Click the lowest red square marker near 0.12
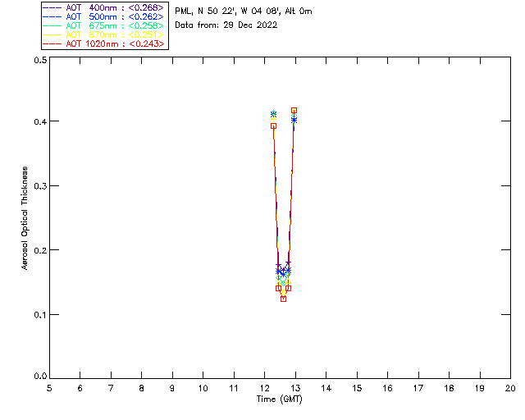This screenshot has width=525, height=420. 283,299
